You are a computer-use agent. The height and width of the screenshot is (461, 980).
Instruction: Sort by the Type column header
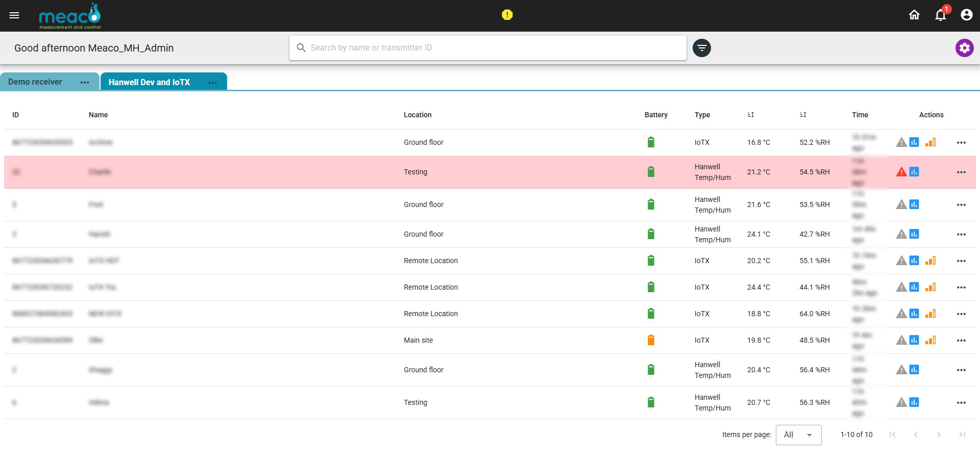702,115
